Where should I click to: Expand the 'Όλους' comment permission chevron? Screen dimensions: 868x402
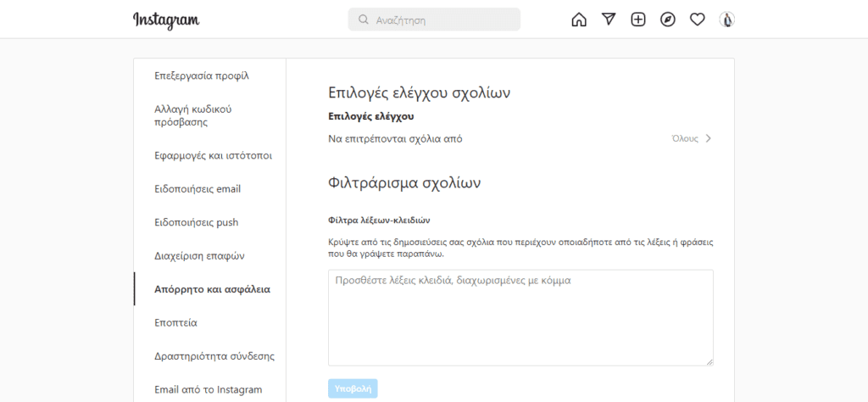point(708,138)
